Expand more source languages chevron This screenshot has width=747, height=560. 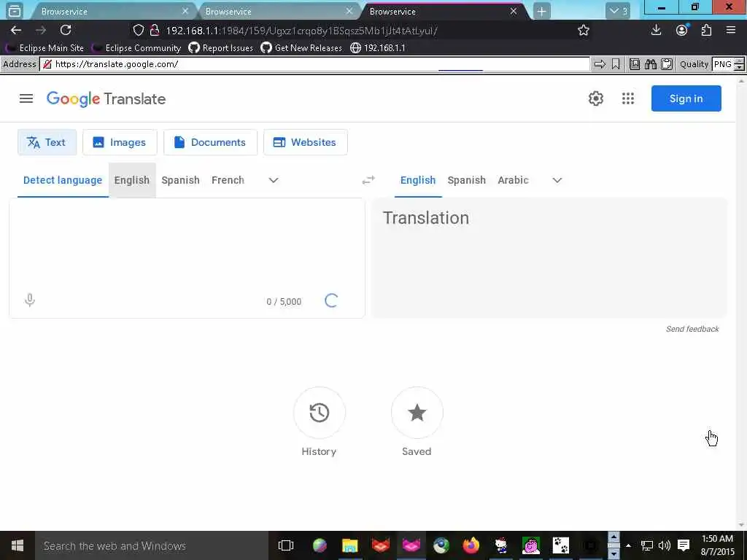[x=274, y=180]
